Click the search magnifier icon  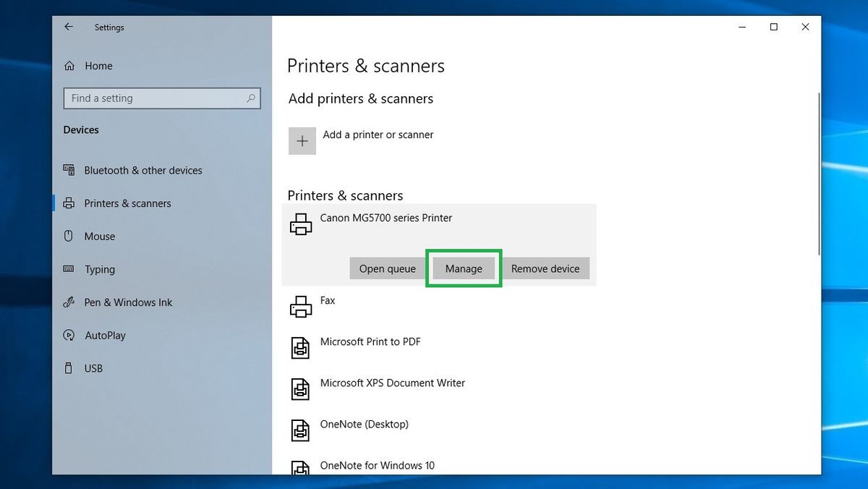click(250, 98)
